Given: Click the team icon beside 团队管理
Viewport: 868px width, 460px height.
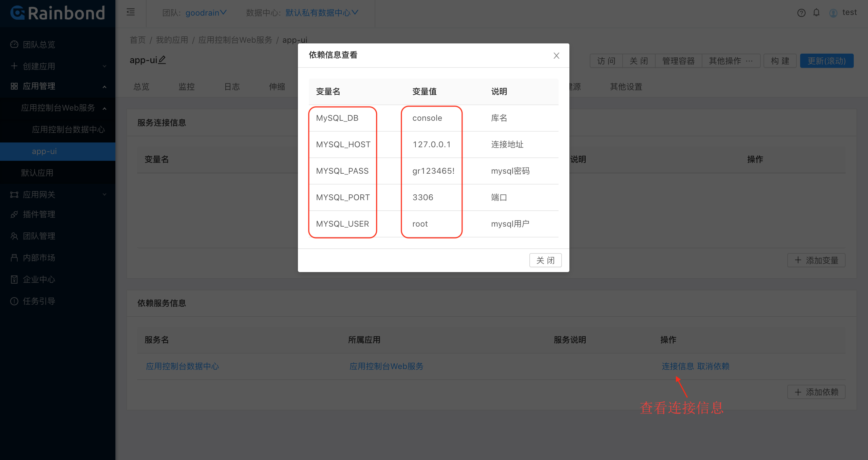Looking at the screenshot, I should click(x=14, y=236).
